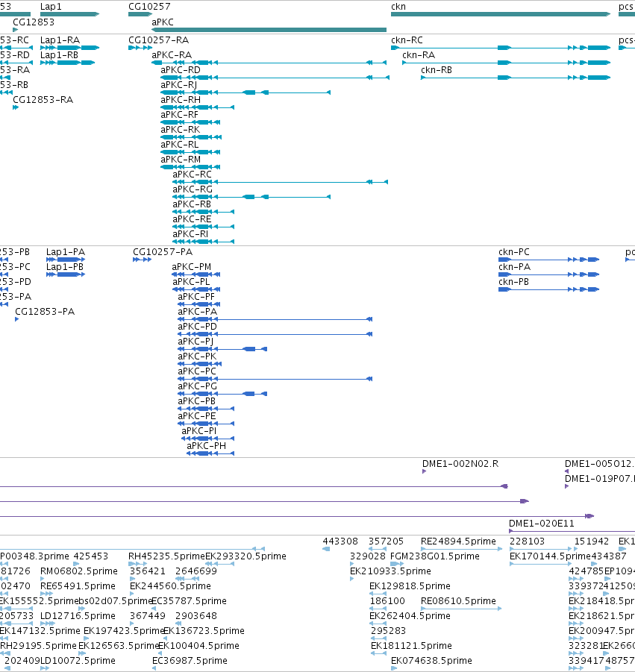Viewport: 635px width, 672px height.
Task: Select the aPKC-RC transcript label
Action: (192, 175)
